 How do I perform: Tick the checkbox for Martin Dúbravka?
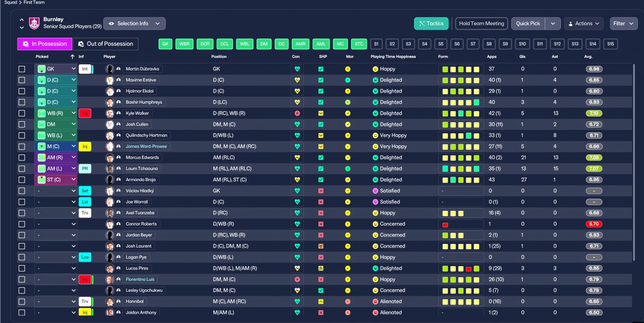[22, 69]
